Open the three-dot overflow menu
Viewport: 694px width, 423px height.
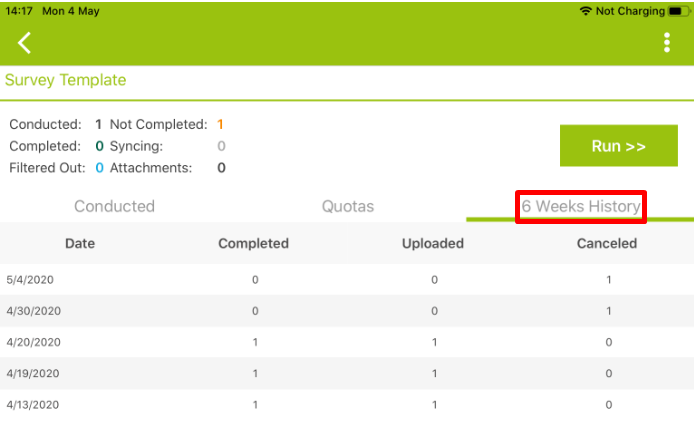click(x=667, y=42)
